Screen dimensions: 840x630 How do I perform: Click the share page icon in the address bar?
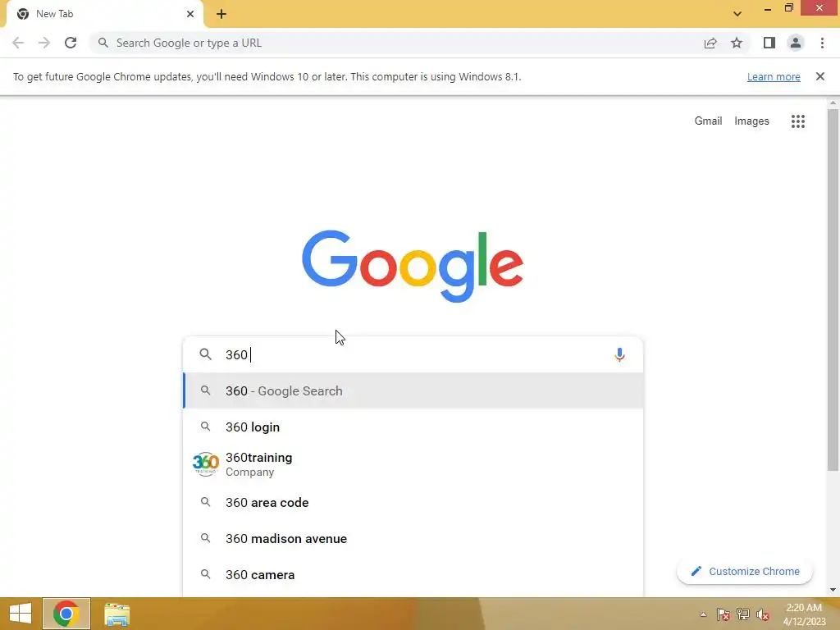pyautogui.click(x=710, y=43)
